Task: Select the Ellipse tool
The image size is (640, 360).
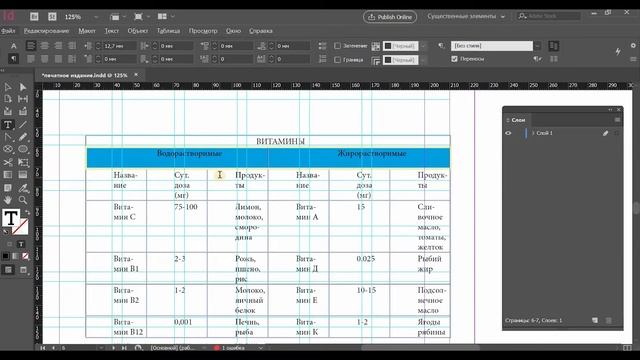Action: click(x=23, y=149)
